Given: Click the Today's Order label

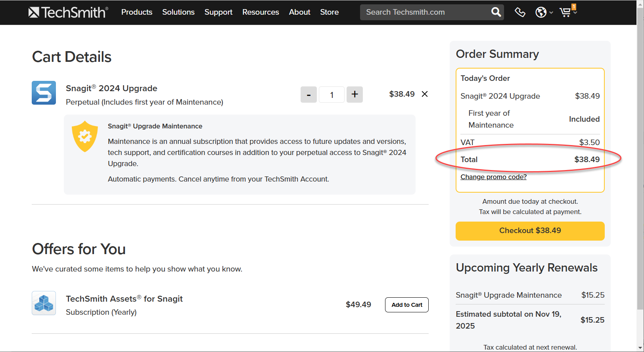Looking at the screenshot, I should (485, 78).
